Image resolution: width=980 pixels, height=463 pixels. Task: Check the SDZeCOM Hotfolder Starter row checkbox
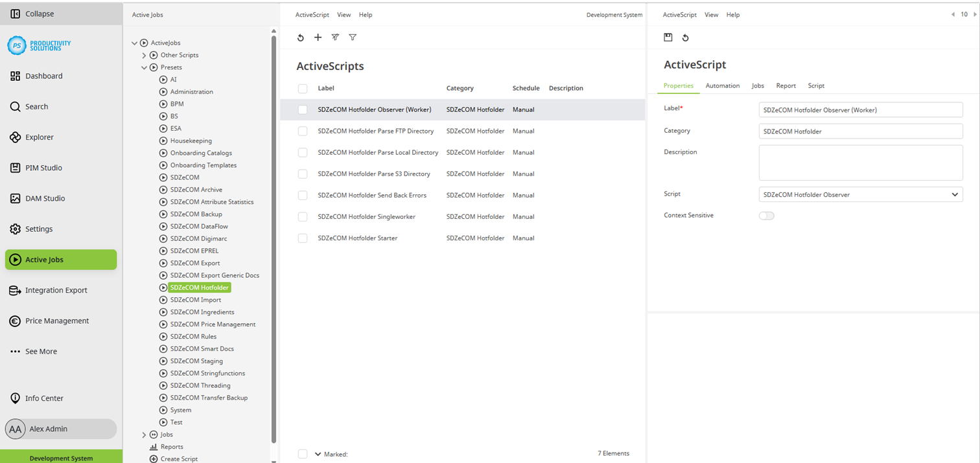302,238
